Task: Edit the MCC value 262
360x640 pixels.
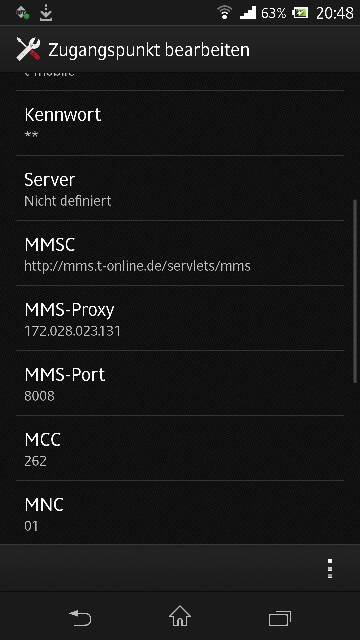Action: coord(180,448)
